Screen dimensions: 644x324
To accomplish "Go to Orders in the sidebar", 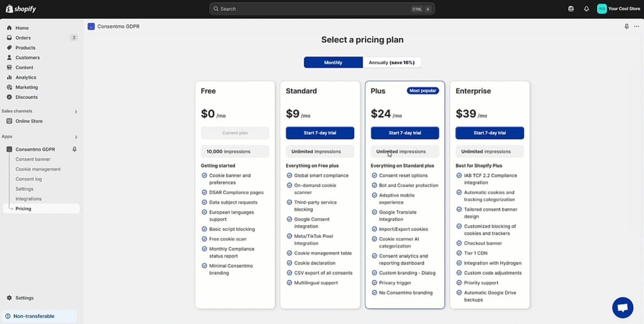I will coord(23,38).
